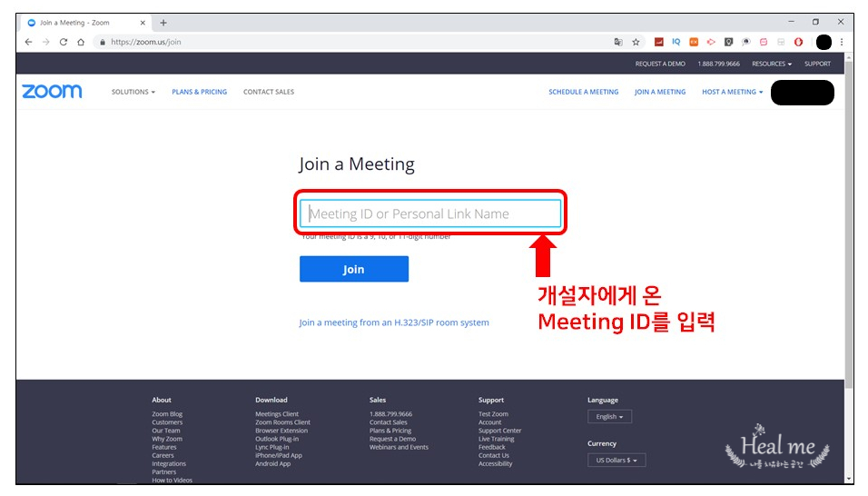Open the translate page icon
868x496 pixels.
(x=618, y=42)
